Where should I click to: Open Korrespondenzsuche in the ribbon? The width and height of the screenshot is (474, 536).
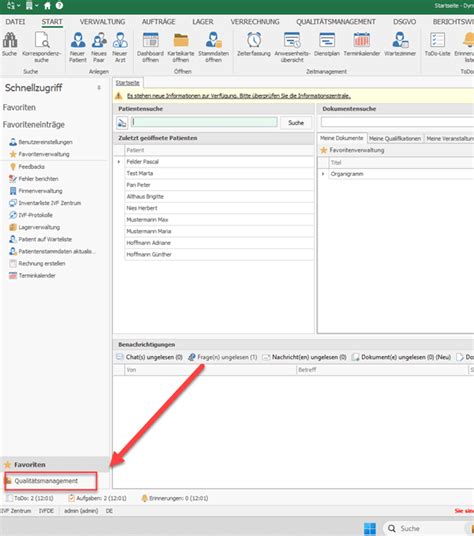click(x=41, y=47)
